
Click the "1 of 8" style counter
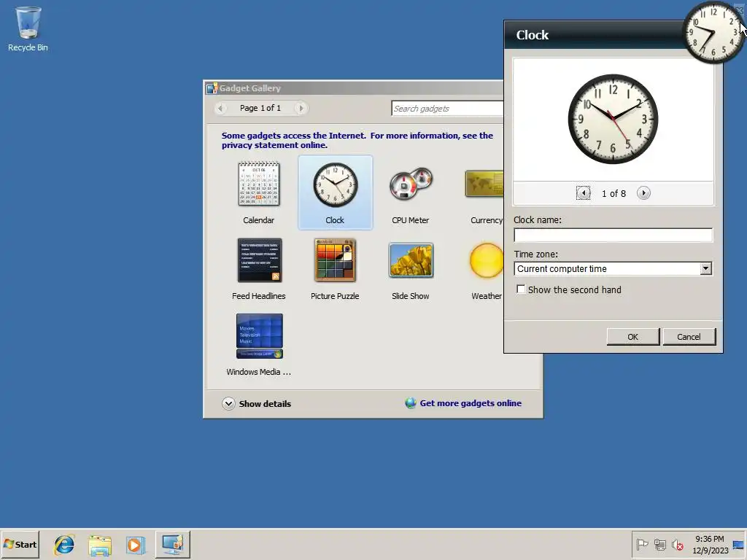point(614,194)
